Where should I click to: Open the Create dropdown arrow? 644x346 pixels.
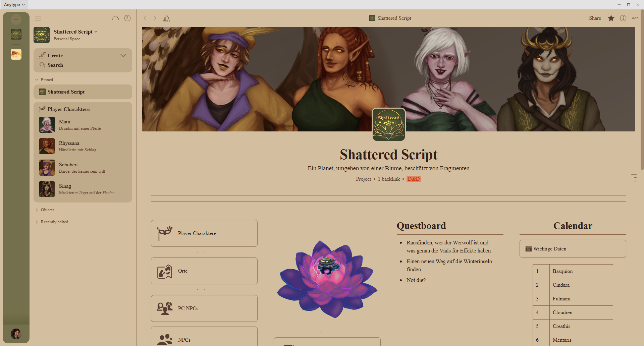click(123, 56)
